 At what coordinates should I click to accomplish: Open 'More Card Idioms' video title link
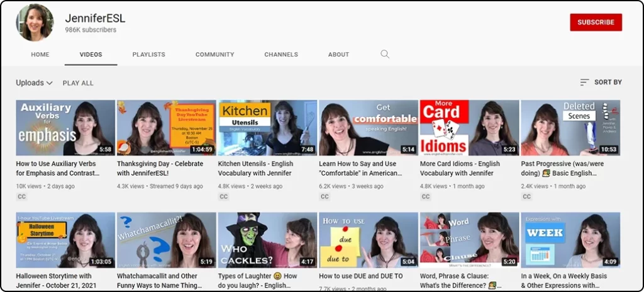460,168
